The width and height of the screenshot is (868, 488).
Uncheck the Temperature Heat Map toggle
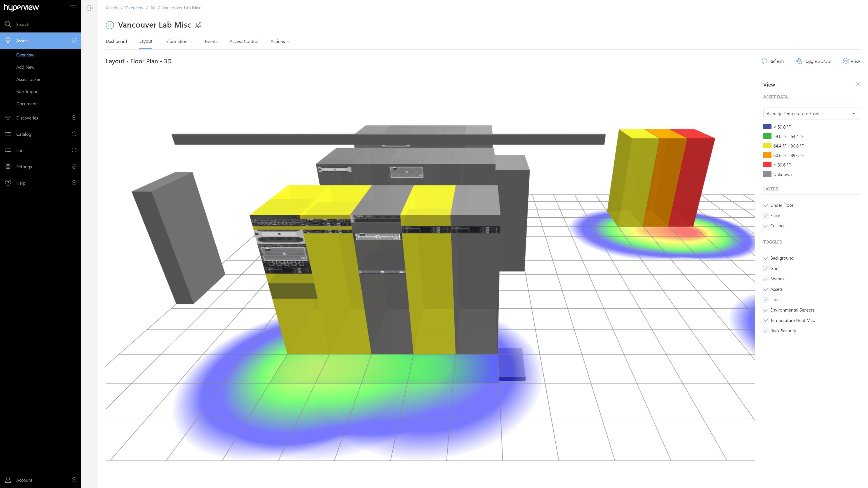click(766, 321)
